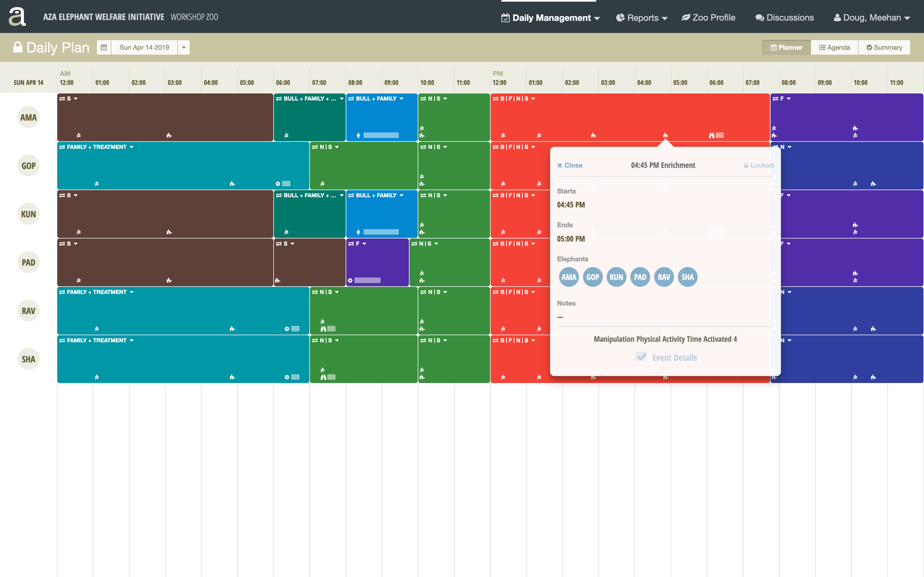Select the puzzle-piece icon in FAMILY + TREATMENT block
The width and height of the screenshot is (924, 577).
pyautogui.click(x=232, y=184)
